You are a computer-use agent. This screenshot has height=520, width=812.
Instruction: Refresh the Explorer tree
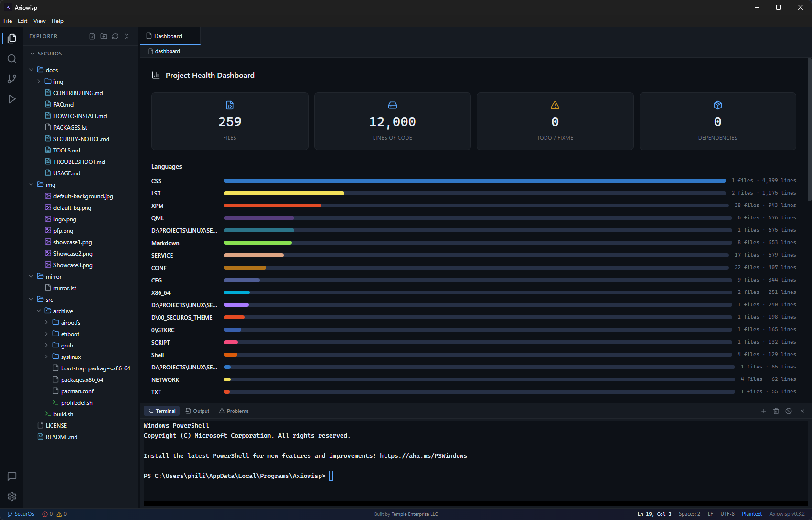[115, 36]
